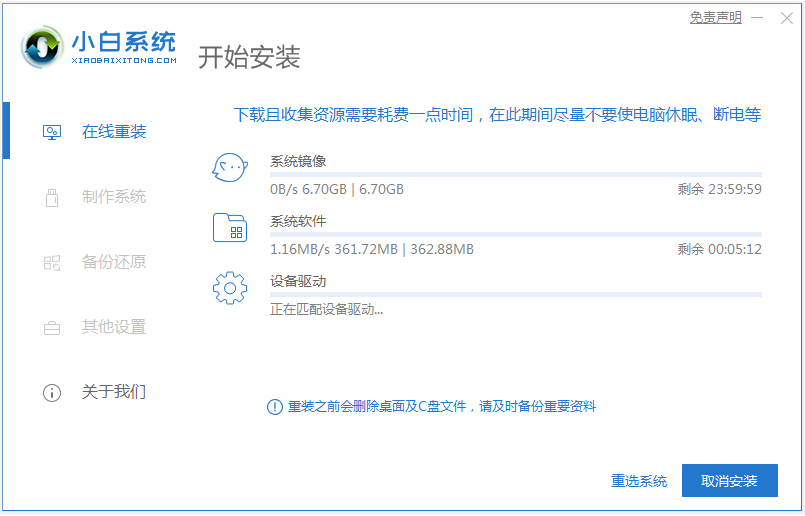Minimize the installer window

(x=757, y=18)
